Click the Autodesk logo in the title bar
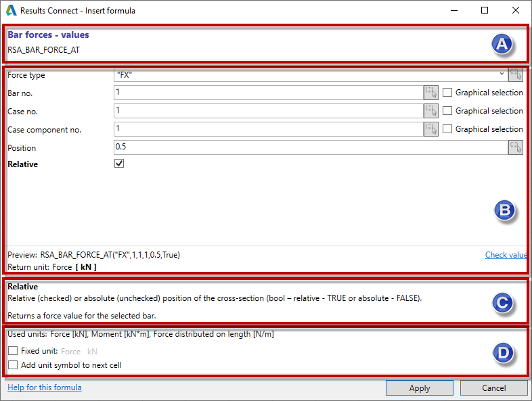 (x=11, y=10)
